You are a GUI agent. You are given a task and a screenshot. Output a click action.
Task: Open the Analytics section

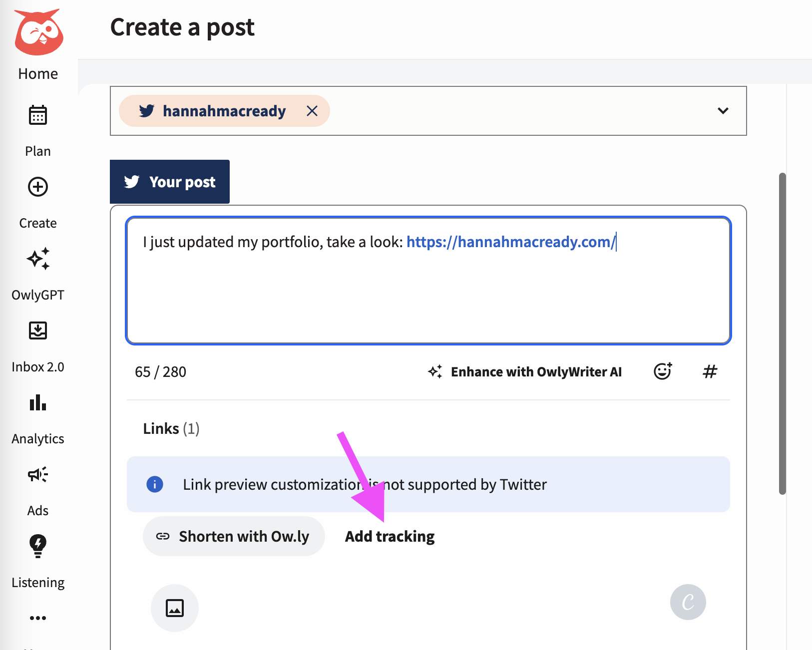pos(37,417)
